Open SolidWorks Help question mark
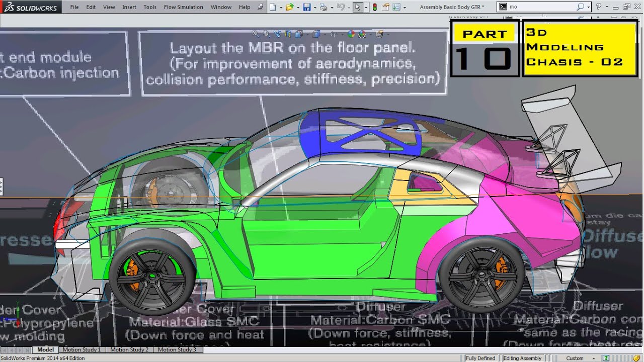The width and height of the screenshot is (644, 362). coord(598,7)
